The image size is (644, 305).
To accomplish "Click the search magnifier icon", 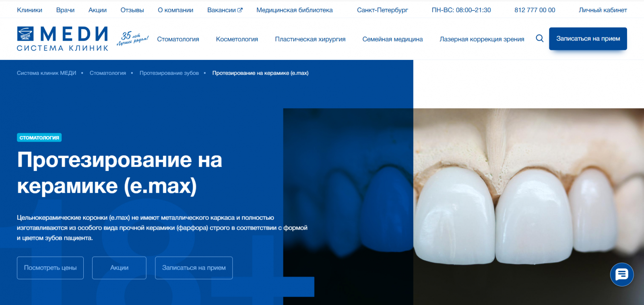I will click(x=540, y=39).
